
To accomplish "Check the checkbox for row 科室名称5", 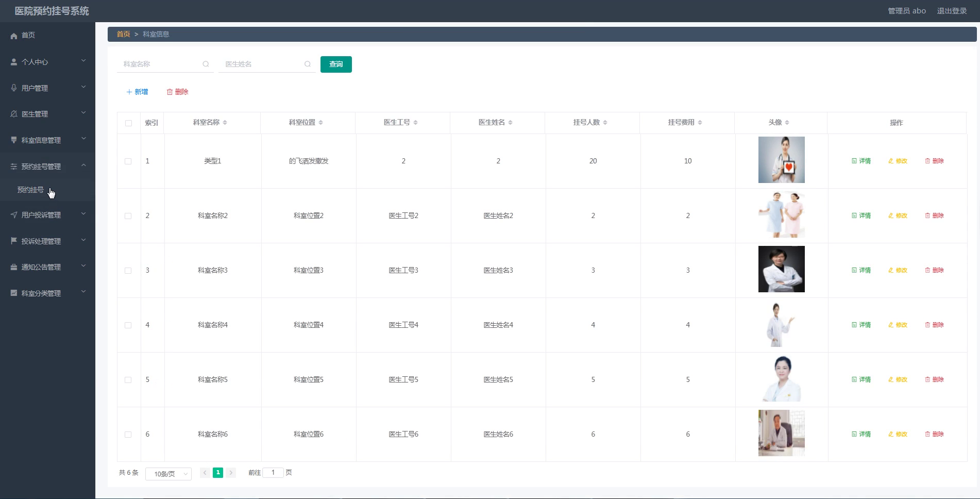I will (128, 380).
